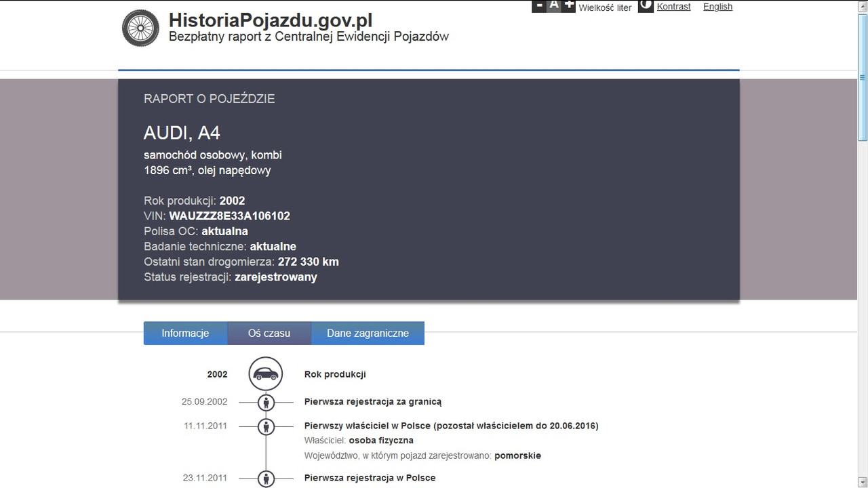868x488 pixels.
Task: Click the VIN number WAUZZZ8E33A106102
Action: [229, 216]
